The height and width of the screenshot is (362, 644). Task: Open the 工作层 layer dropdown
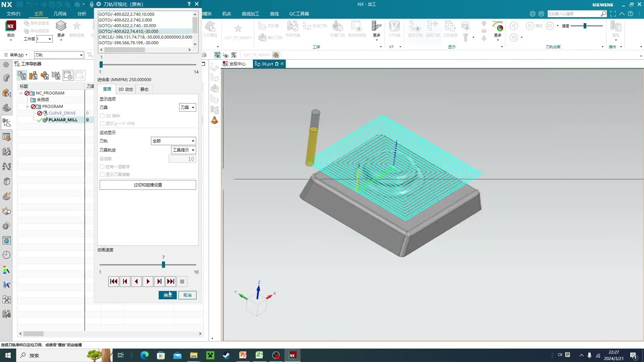44,39
